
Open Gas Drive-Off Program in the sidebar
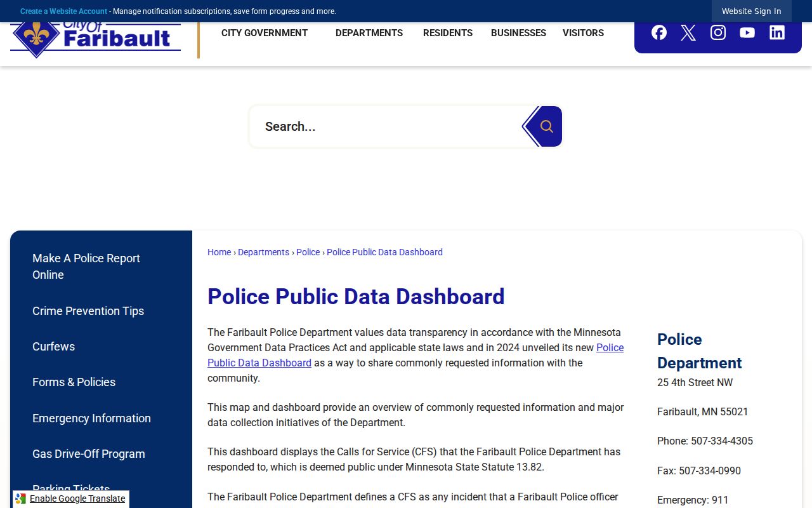[89, 454]
